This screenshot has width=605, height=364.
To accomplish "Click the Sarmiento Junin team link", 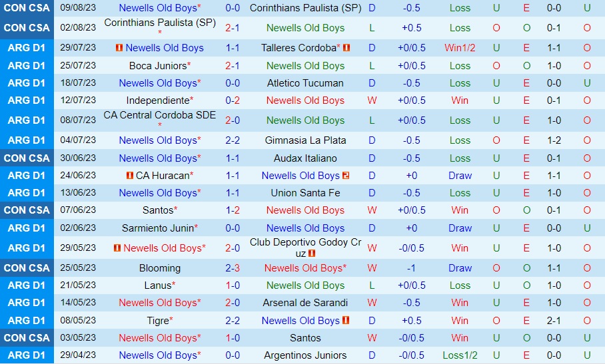I will (x=157, y=228).
